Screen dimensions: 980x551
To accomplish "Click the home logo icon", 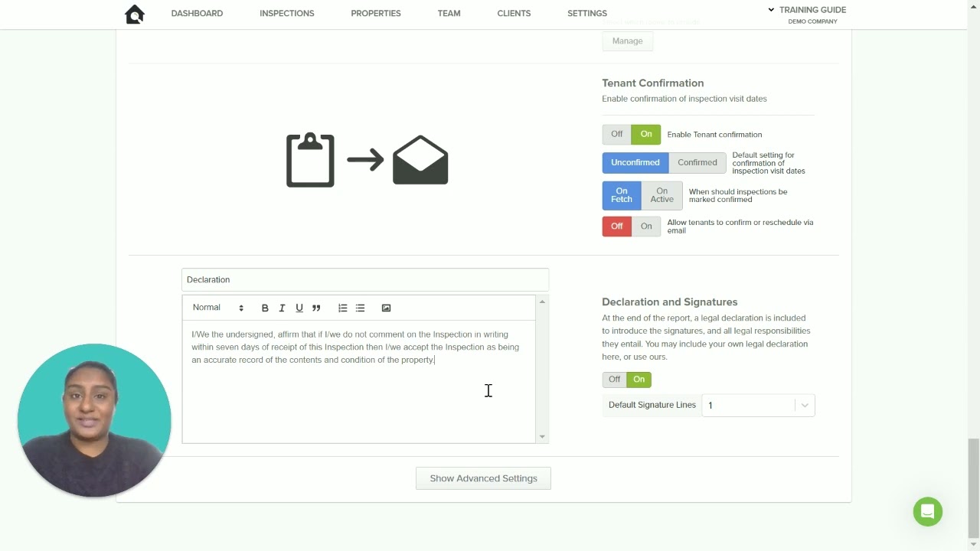I will tap(135, 14).
